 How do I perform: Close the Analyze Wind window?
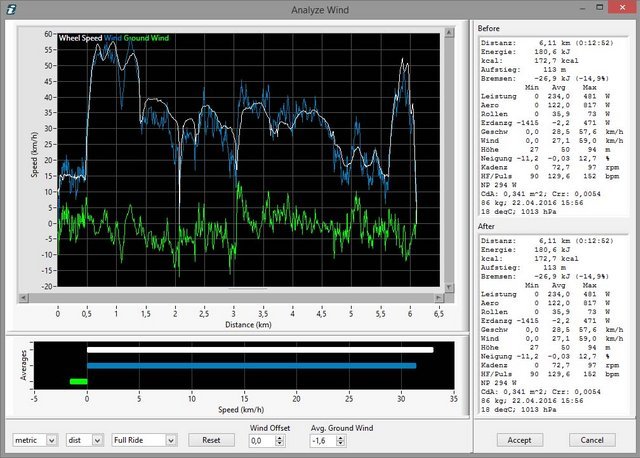[x=622, y=7]
